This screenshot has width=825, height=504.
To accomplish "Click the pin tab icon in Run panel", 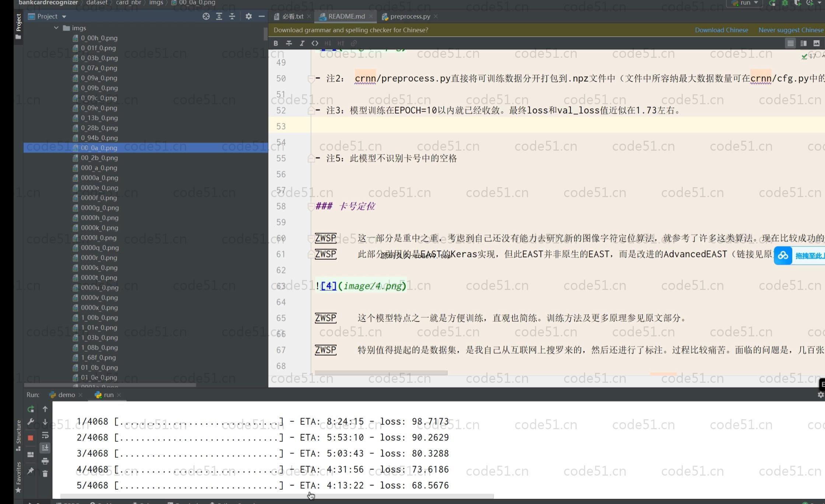I will [31, 470].
